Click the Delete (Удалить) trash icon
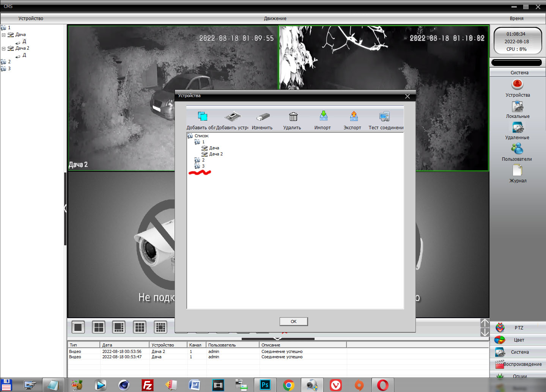546x392 pixels. (293, 117)
